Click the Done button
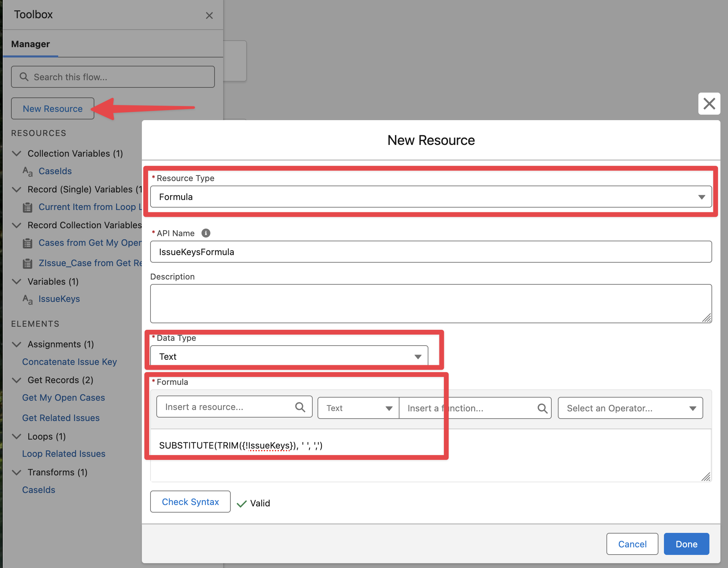The image size is (728, 568). [x=686, y=544]
